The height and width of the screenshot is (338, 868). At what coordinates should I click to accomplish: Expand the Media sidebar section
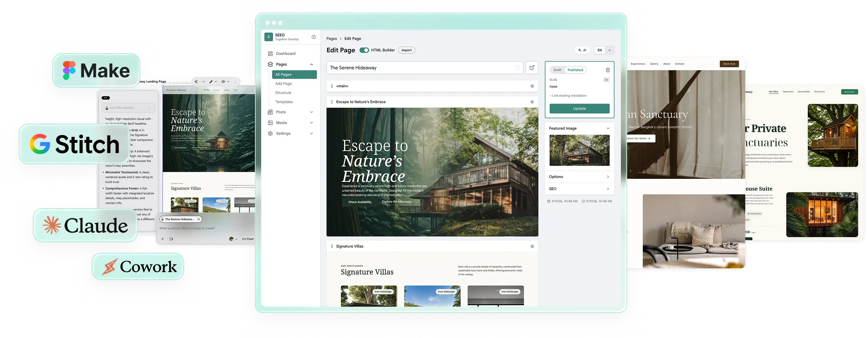[312, 123]
